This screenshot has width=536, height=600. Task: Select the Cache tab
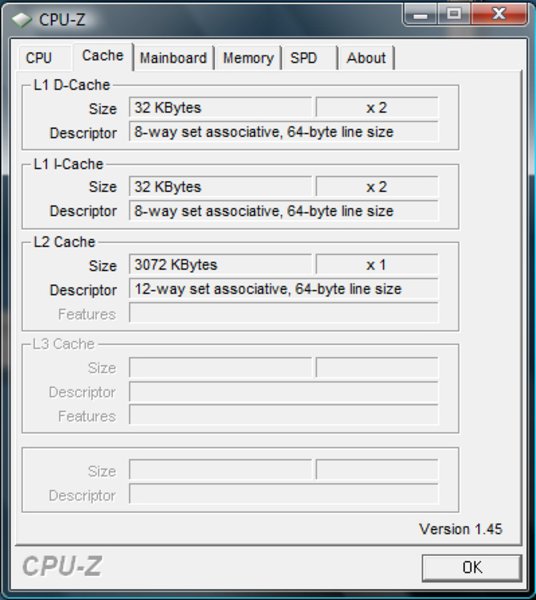point(103,56)
